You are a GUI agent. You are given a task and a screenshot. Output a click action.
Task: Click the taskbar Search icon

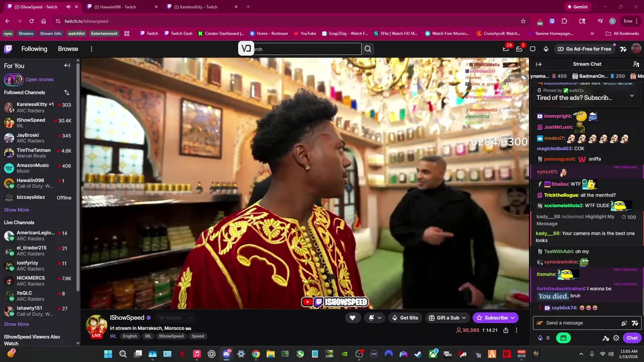tap(123, 354)
